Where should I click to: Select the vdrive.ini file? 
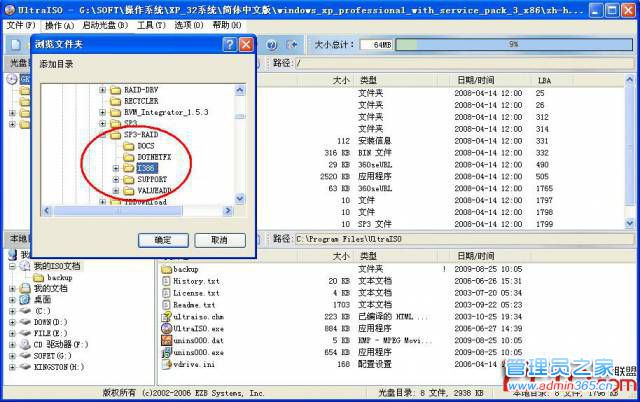click(x=188, y=364)
